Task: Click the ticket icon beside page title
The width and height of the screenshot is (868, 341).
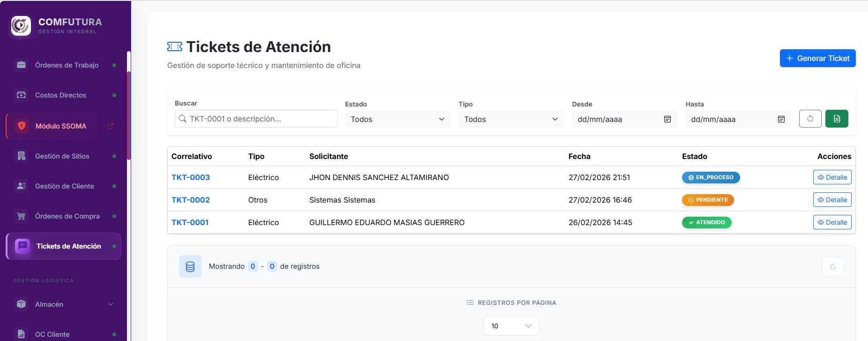Action: coord(175,46)
